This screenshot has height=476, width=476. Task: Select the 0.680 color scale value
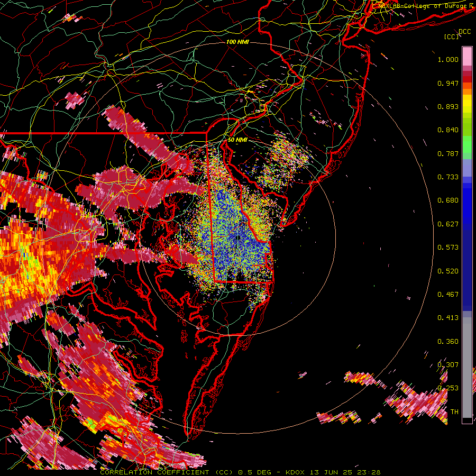pos(448,200)
